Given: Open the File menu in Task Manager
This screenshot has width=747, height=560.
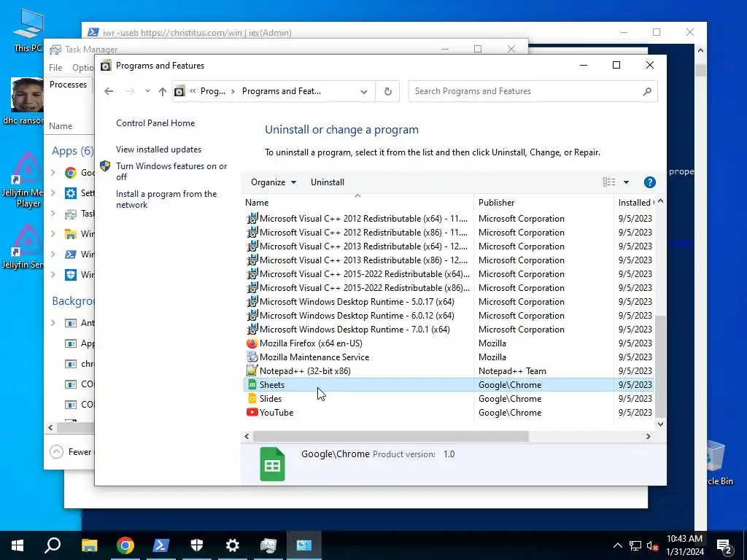Looking at the screenshot, I should coord(55,68).
